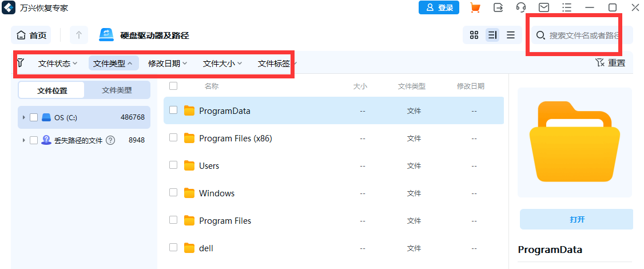Click the 8948 file count
The height and width of the screenshot is (269, 644).
[x=137, y=140]
